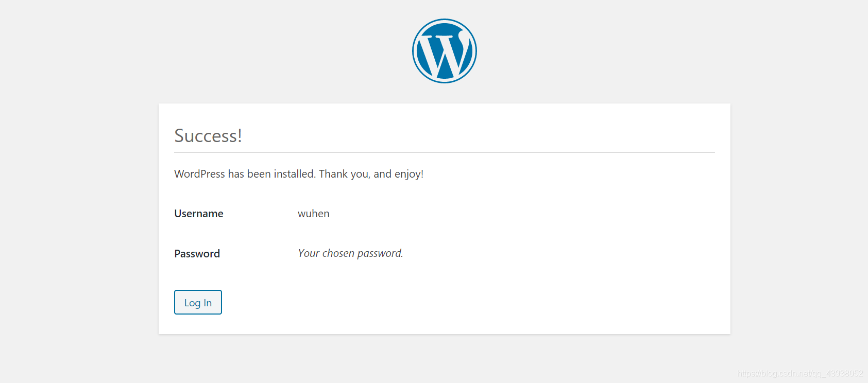Click the Password label

tap(197, 254)
